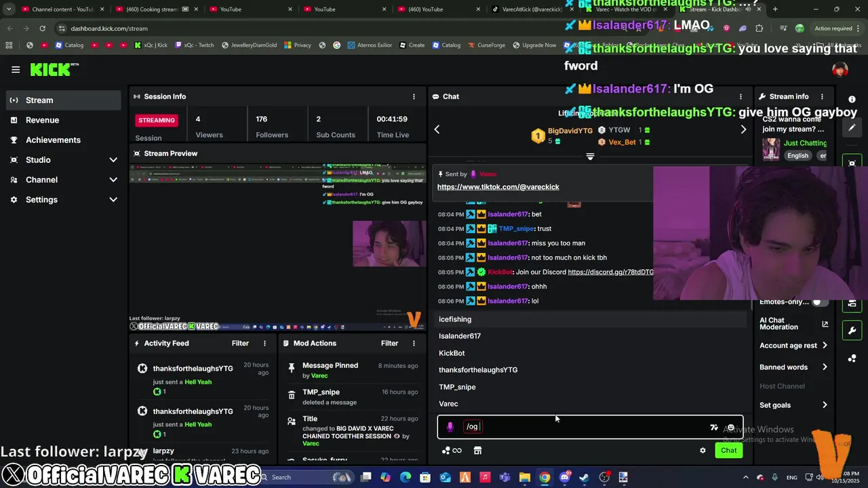Select KickBot from the user suggestions
Image resolution: width=868 pixels, height=488 pixels.
[x=590, y=353]
